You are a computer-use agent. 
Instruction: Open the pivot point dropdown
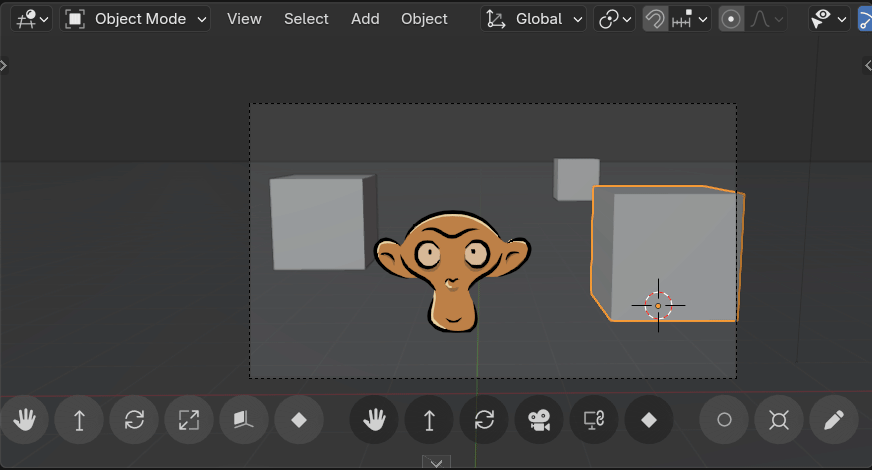[x=615, y=19]
